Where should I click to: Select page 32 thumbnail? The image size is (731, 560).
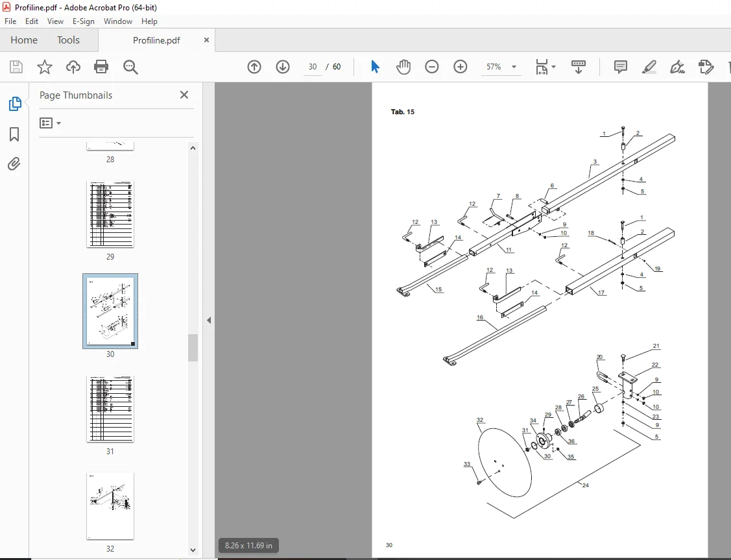point(110,506)
